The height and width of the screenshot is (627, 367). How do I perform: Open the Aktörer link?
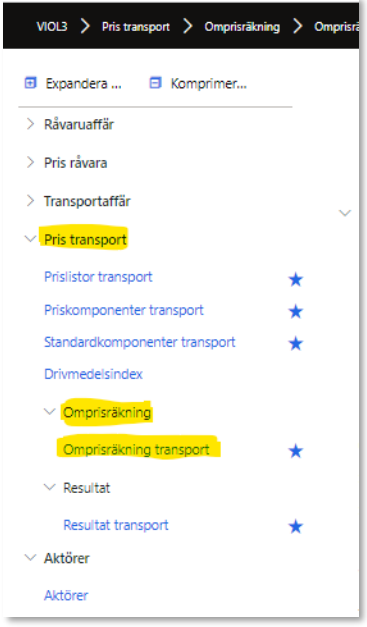[66, 595]
